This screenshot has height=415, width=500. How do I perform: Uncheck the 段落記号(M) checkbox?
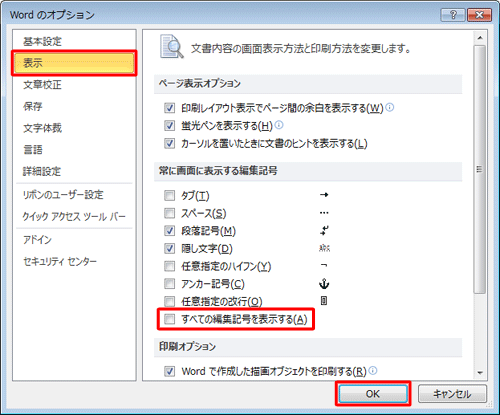pyautogui.click(x=169, y=231)
